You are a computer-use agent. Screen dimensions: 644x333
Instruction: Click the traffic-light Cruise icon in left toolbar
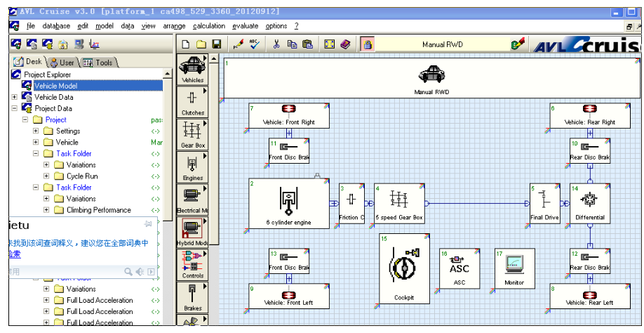16,44
